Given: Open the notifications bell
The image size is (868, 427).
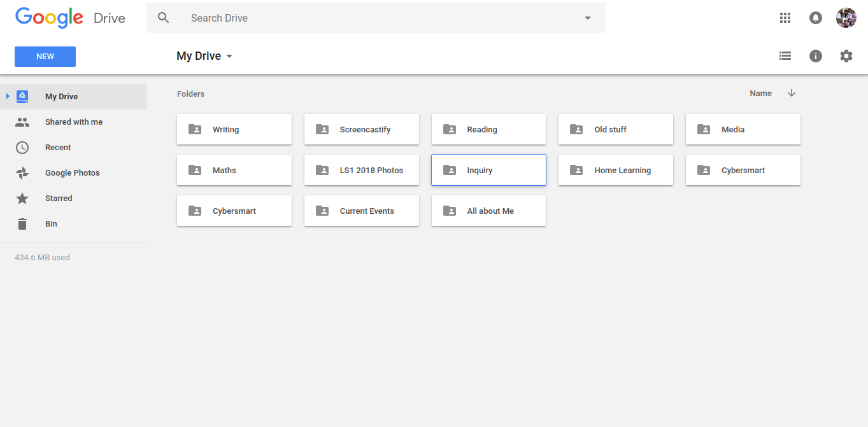Looking at the screenshot, I should tap(816, 18).
